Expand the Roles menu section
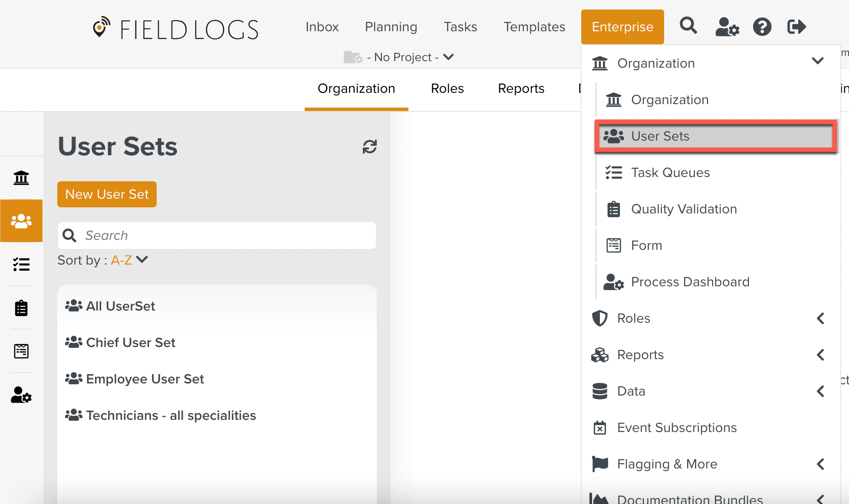 point(820,318)
